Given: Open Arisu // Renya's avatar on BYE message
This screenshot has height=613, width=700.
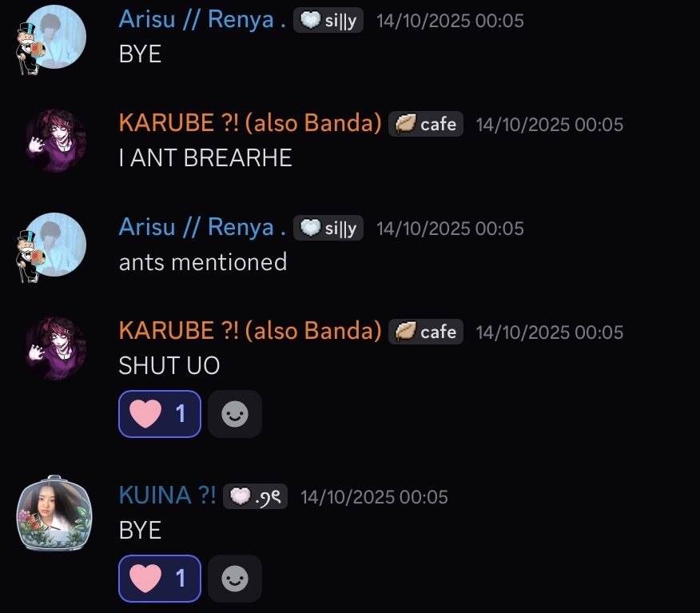Looking at the screenshot, I should (54, 38).
